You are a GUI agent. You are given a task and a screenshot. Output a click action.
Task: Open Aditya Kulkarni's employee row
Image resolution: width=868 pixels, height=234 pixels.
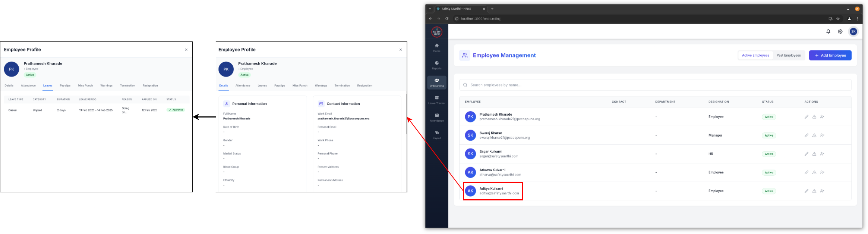pos(493,191)
